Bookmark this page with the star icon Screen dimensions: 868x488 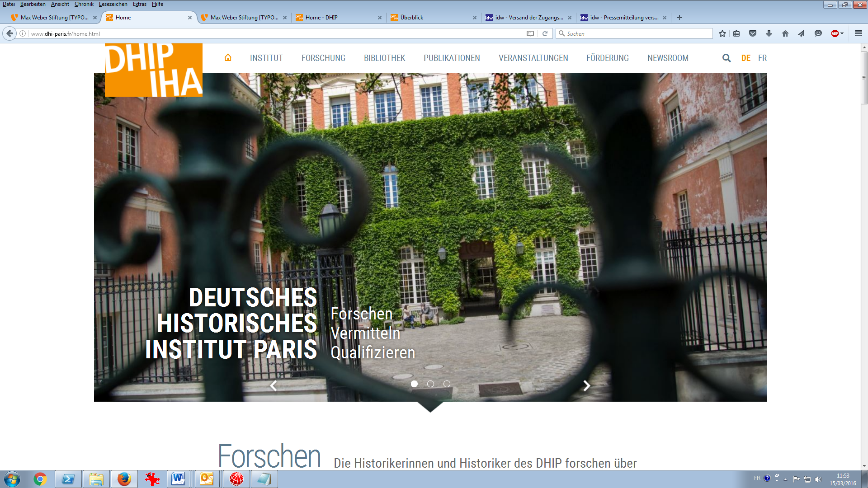tap(722, 33)
